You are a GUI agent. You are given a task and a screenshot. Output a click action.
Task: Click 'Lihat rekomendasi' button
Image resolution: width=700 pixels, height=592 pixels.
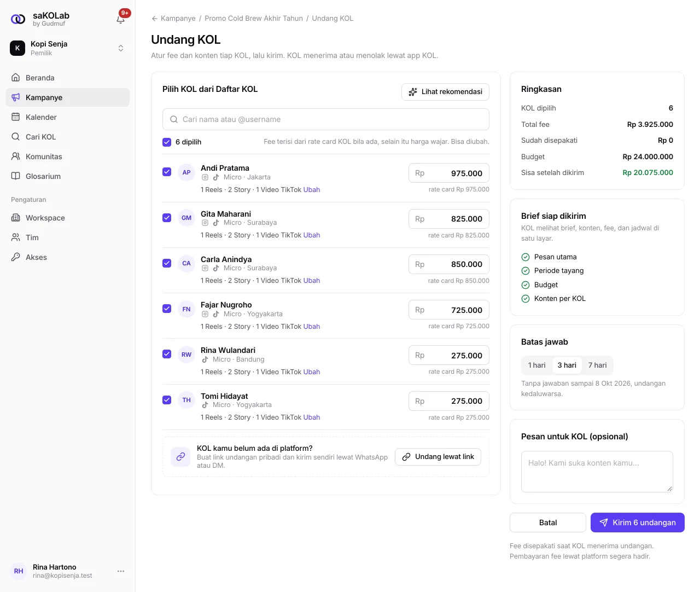click(x=445, y=92)
